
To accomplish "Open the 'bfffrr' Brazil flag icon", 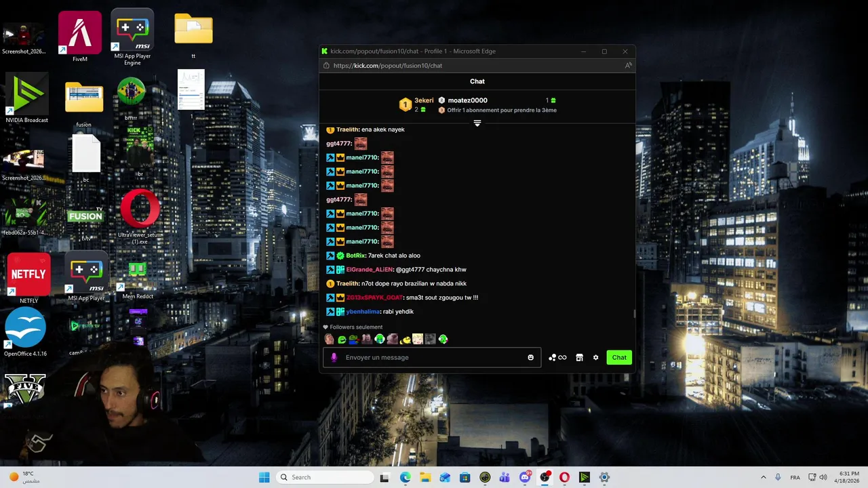I will [131, 98].
